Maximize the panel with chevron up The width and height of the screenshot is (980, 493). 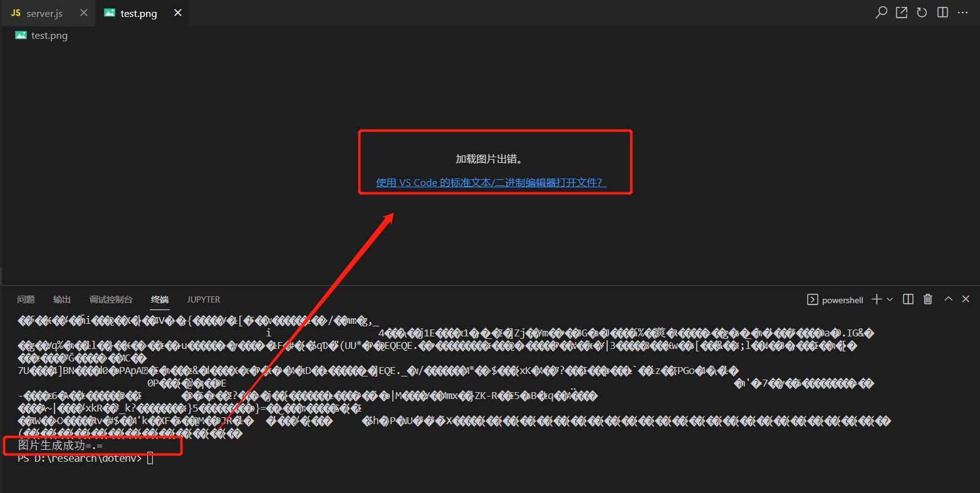949,299
